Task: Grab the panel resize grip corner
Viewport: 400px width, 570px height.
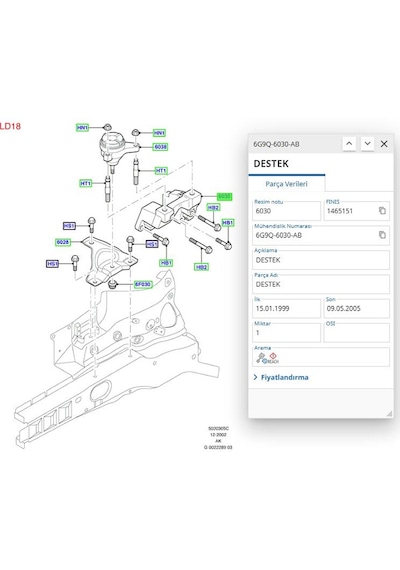Action: coord(389,414)
